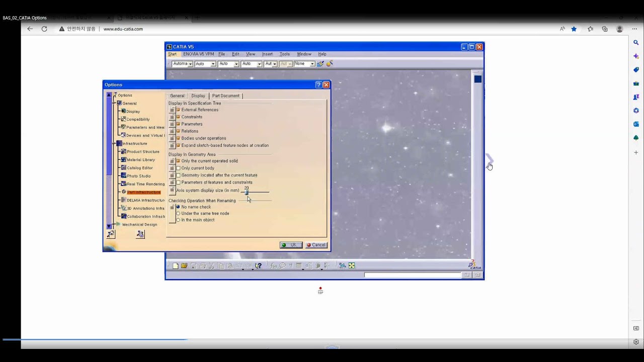
Task: Click the second icon under the options tree
Action: [x=140, y=234]
